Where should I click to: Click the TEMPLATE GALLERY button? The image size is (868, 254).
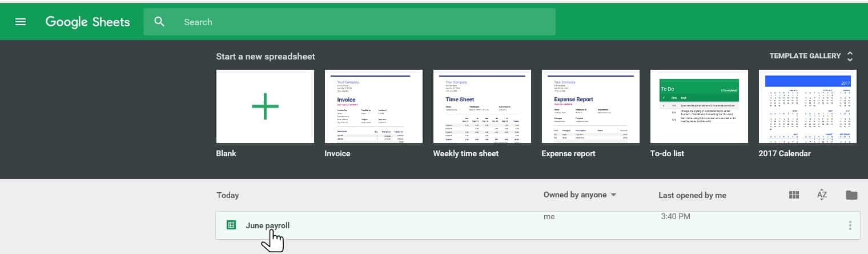805,56
